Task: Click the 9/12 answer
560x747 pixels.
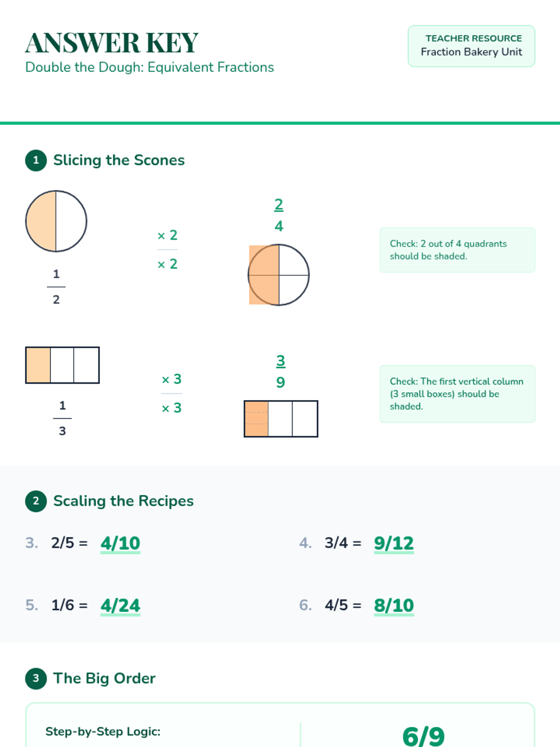Action: click(x=394, y=543)
